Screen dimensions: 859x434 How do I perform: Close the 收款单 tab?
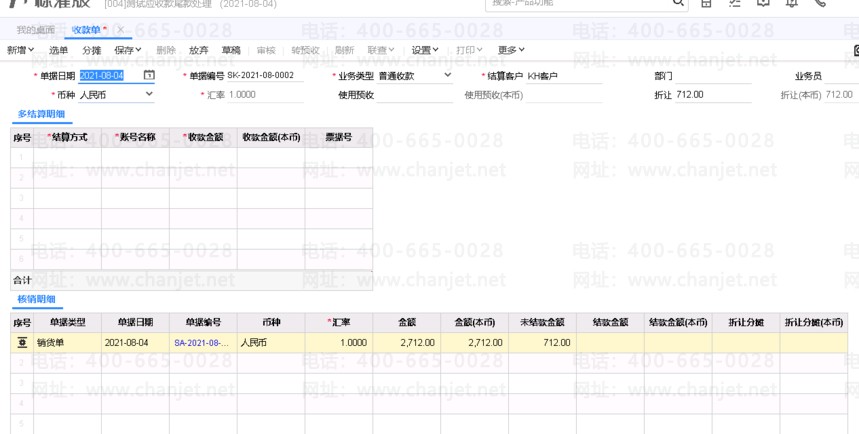click(x=121, y=30)
